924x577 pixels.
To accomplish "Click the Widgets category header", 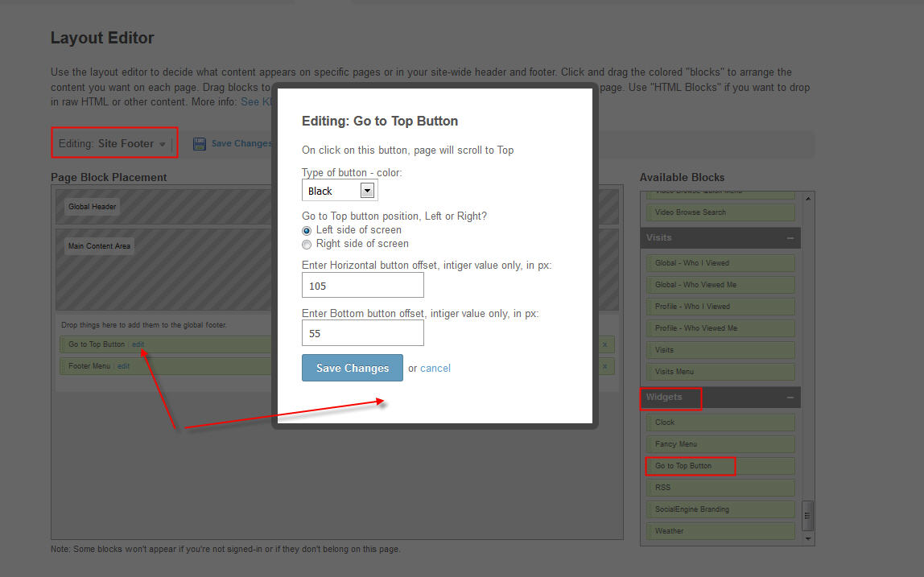I will click(664, 398).
